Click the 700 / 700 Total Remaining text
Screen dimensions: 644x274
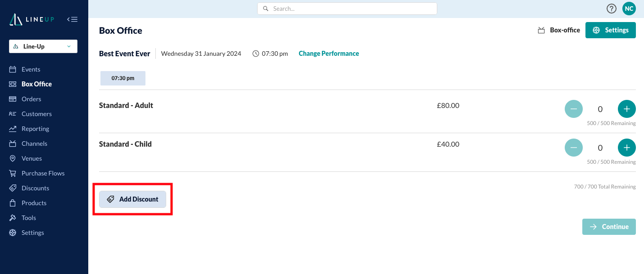pos(605,187)
